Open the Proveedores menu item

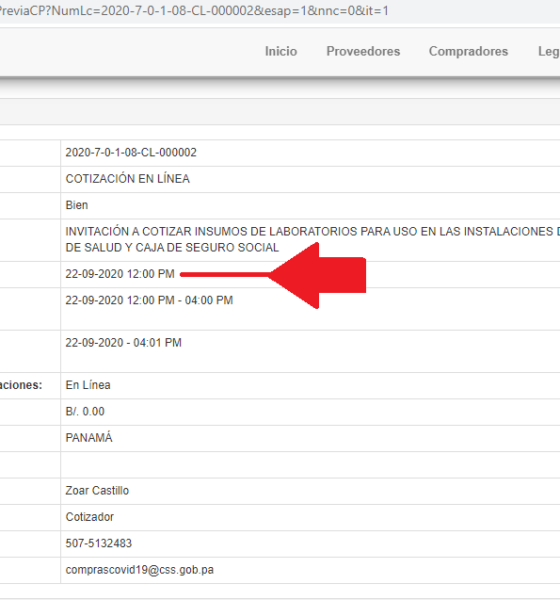coord(363,51)
